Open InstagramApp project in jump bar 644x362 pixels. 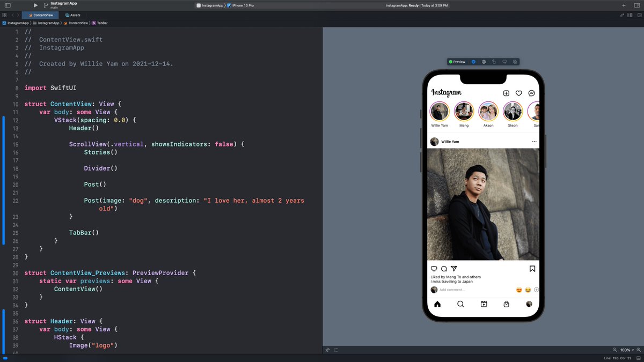coord(16,23)
